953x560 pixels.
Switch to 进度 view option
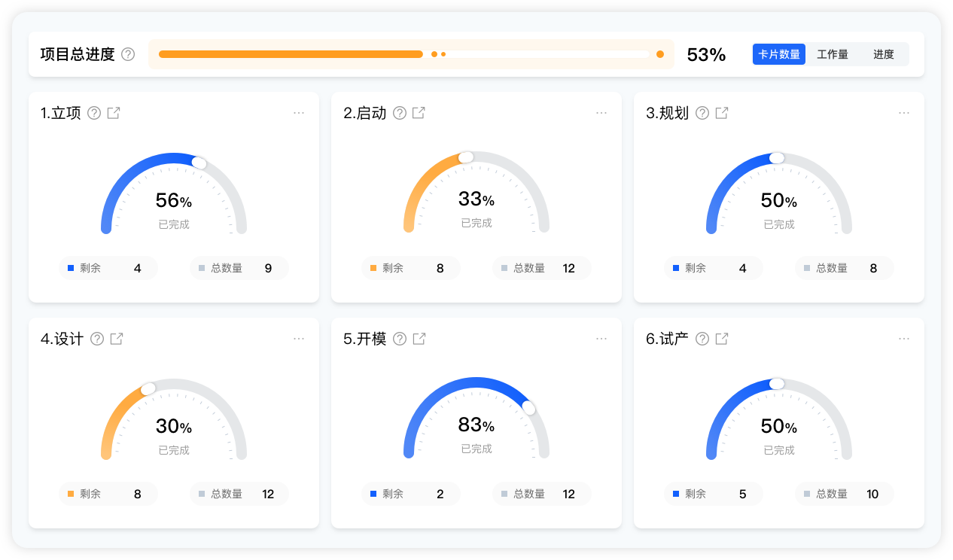pyautogui.click(x=884, y=54)
